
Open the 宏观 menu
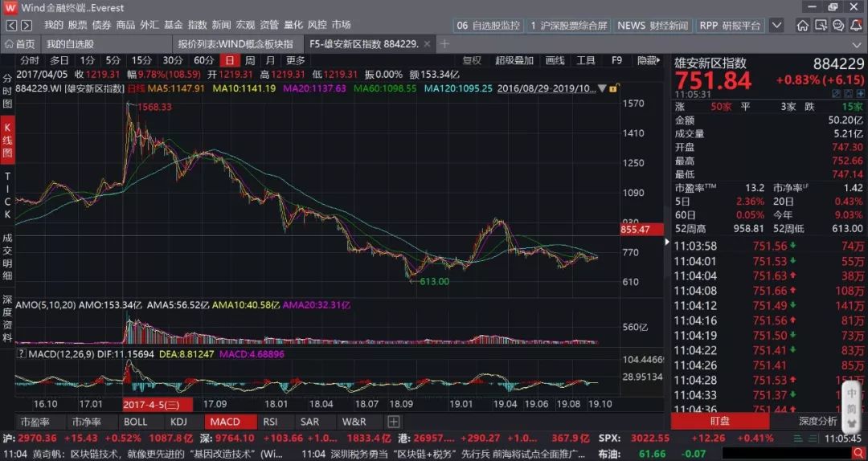245,25
